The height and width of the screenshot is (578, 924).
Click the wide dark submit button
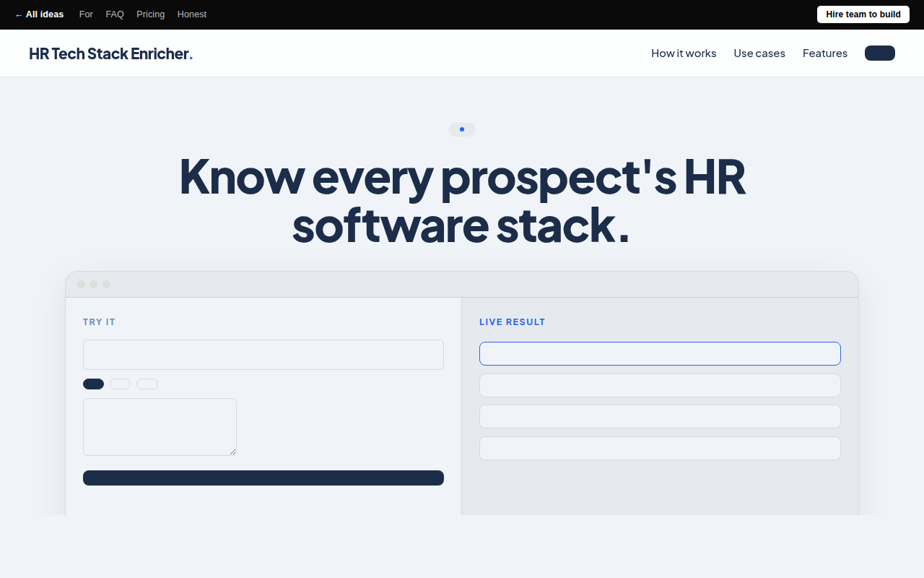pyautogui.click(x=263, y=478)
